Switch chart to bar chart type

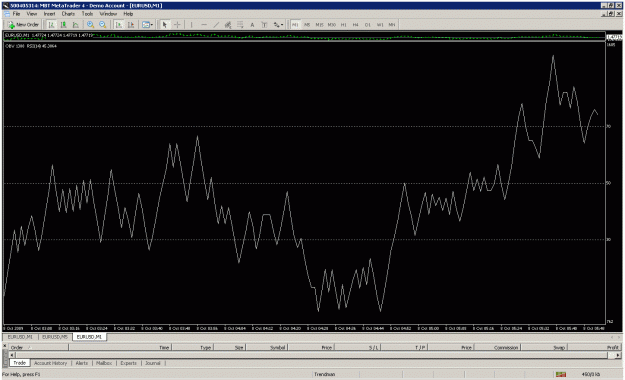(51, 25)
